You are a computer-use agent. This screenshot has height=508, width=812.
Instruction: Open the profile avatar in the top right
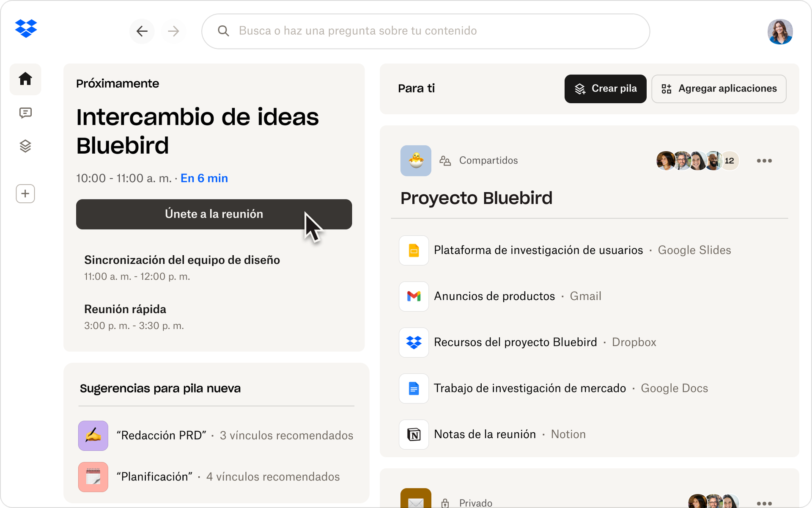click(780, 32)
